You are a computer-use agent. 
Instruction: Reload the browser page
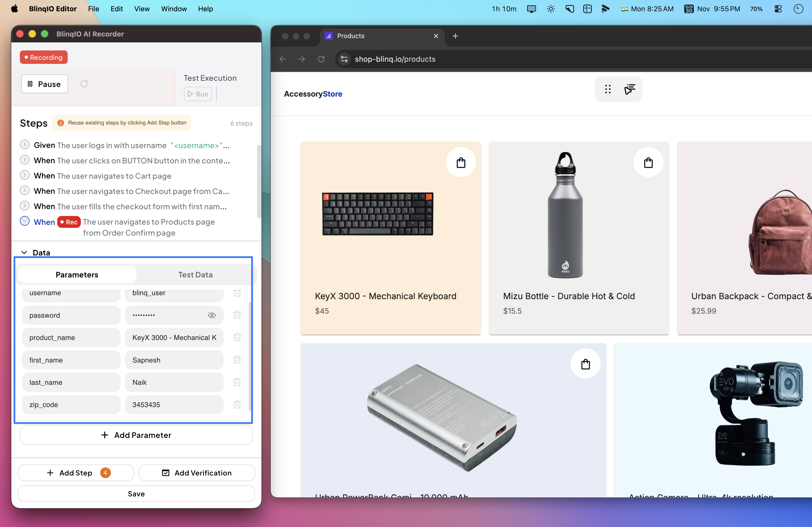321,59
